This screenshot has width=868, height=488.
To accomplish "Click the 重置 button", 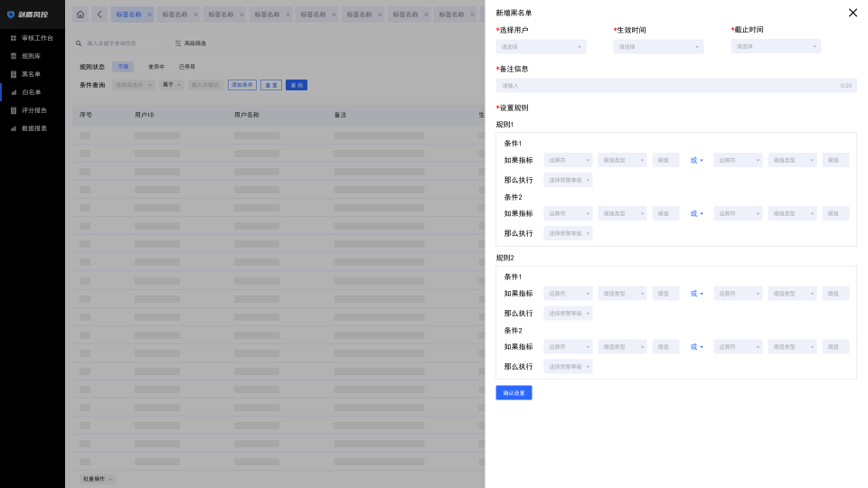I will [271, 85].
